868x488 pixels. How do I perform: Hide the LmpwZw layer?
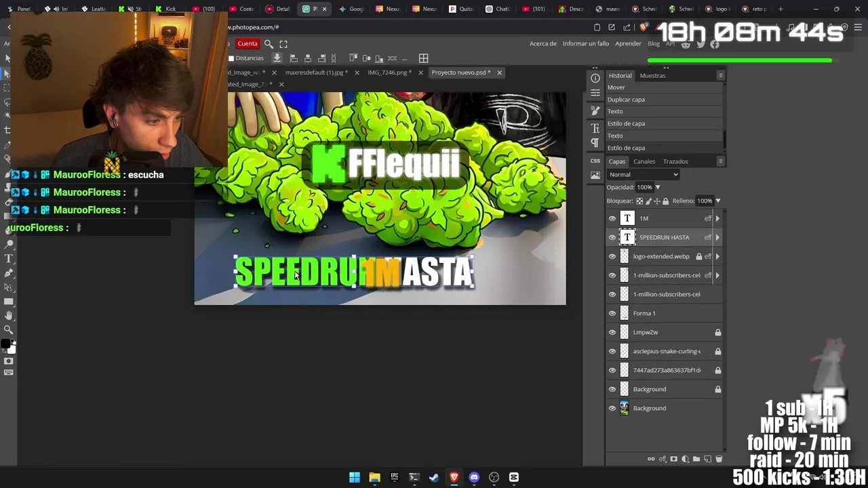click(612, 332)
